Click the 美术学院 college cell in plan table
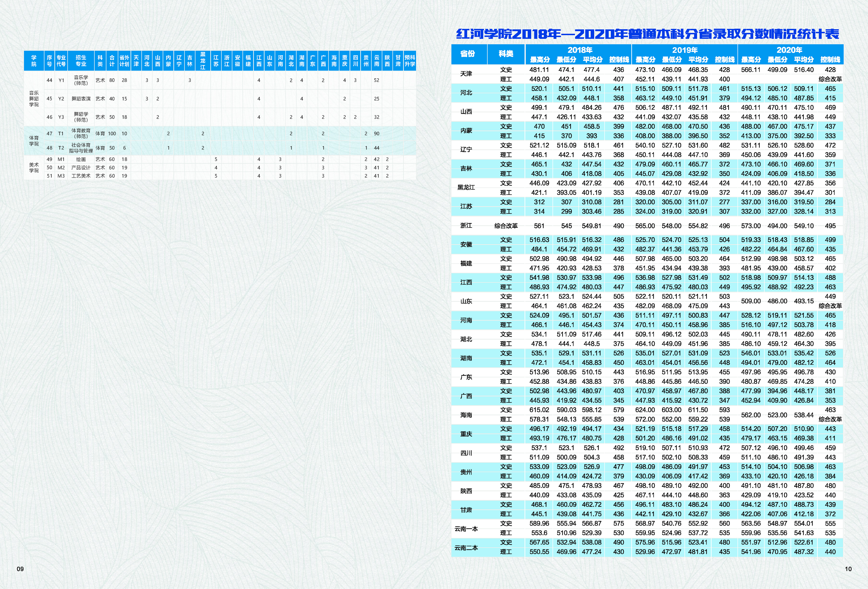 34,168
